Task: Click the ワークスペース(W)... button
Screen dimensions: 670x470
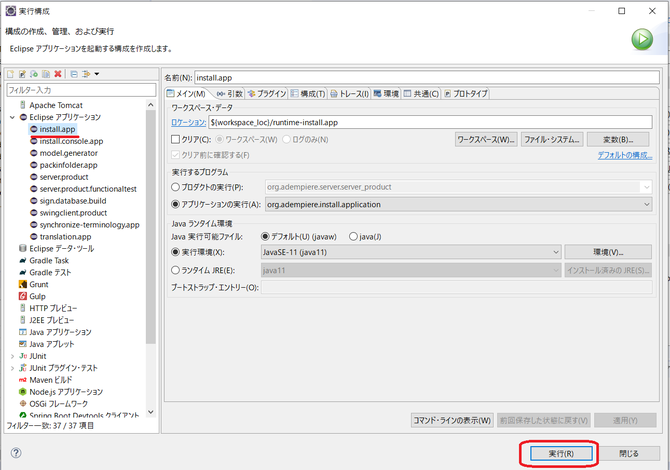Action: point(486,140)
